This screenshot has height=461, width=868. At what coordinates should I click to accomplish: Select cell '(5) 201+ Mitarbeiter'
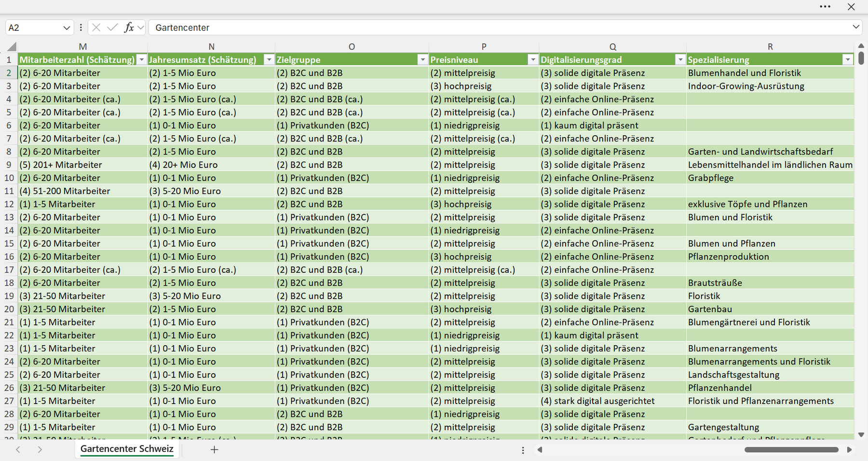click(83, 165)
